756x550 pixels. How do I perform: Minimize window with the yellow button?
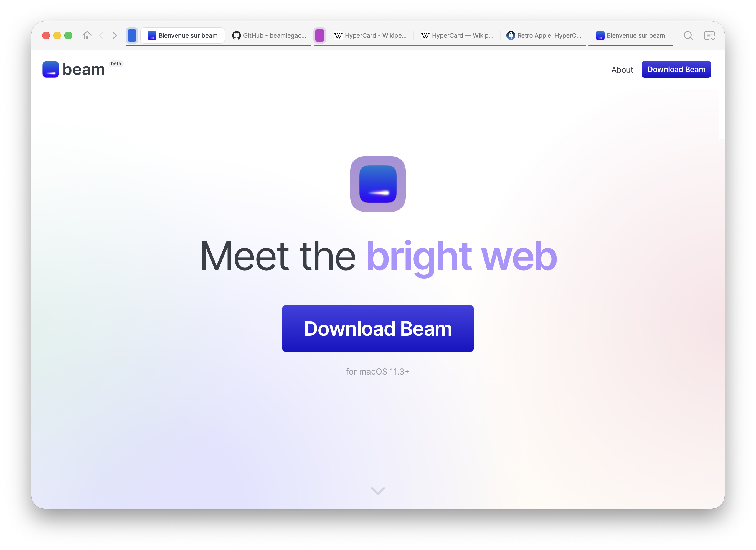[57, 35]
